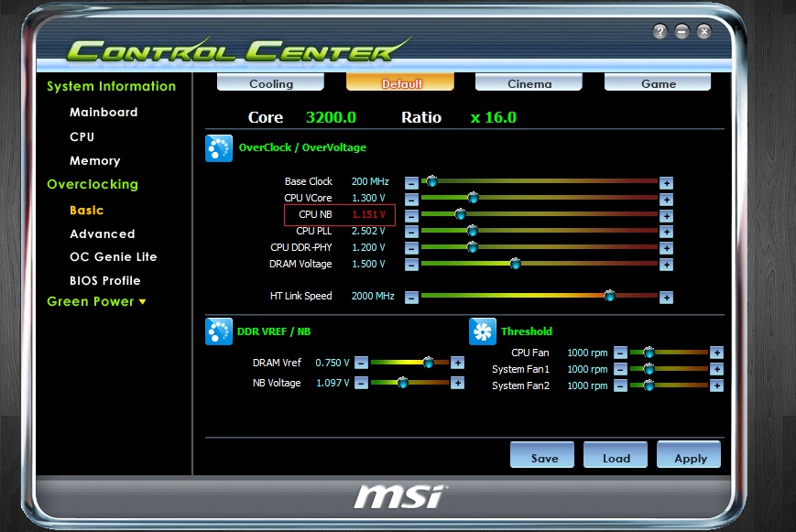Decrease CPU DDR-PHY with minus button

click(x=411, y=248)
